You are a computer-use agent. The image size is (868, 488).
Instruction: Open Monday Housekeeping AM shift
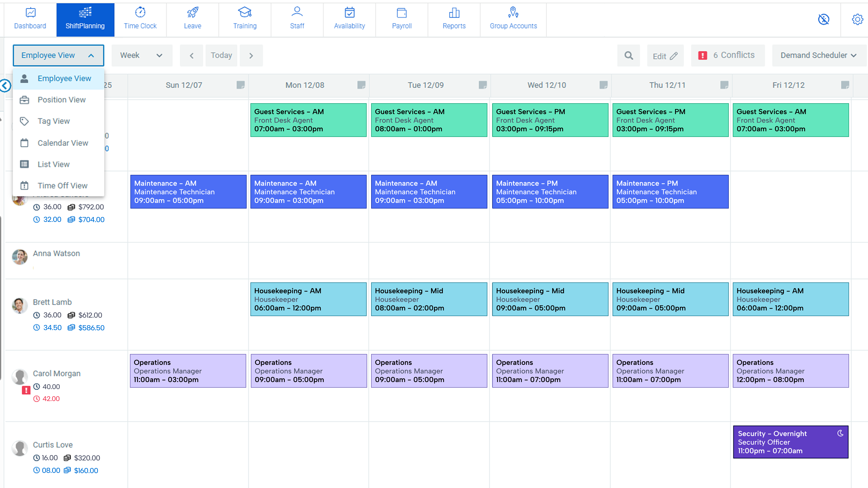point(308,299)
